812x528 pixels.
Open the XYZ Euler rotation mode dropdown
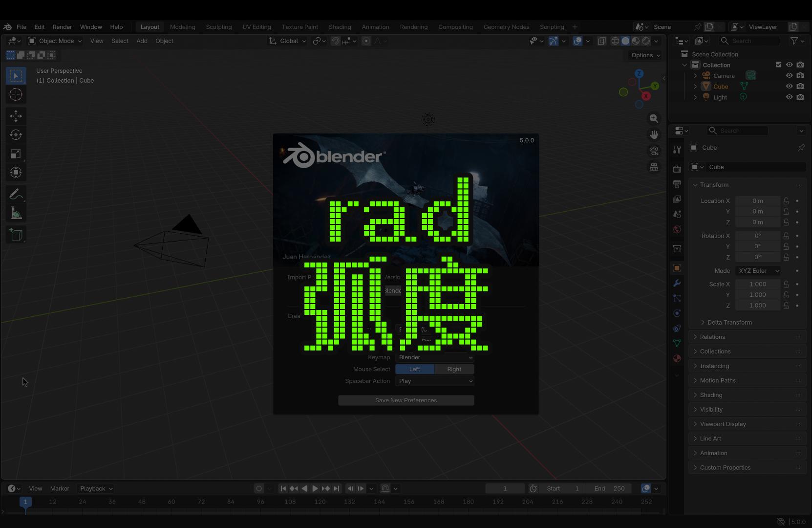tap(758, 270)
